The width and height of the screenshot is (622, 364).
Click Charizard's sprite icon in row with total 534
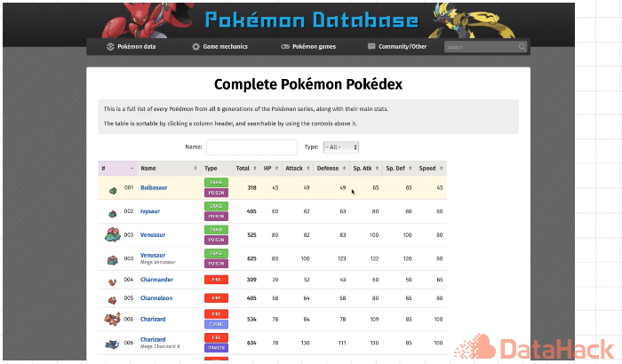tap(112, 319)
